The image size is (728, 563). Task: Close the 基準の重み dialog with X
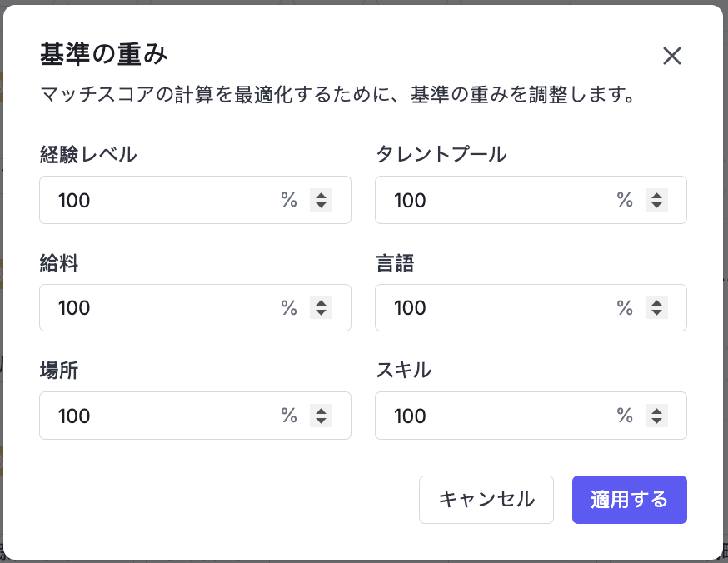click(x=671, y=56)
